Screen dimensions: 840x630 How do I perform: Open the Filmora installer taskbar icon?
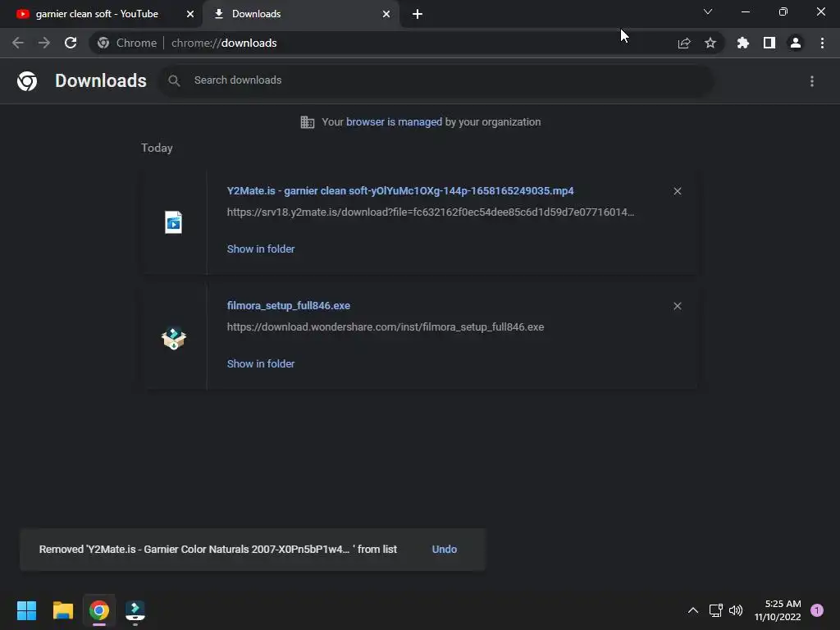135,610
